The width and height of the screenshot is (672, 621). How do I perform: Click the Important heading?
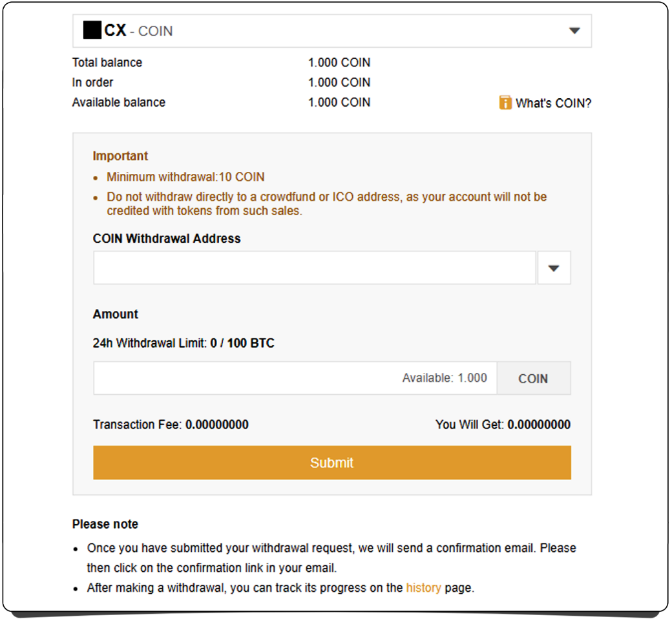pyautogui.click(x=120, y=156)
